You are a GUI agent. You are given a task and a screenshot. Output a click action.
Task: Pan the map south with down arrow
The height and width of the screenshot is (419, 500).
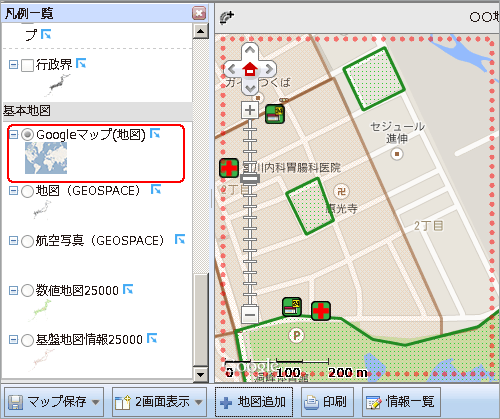click(250, 88)
